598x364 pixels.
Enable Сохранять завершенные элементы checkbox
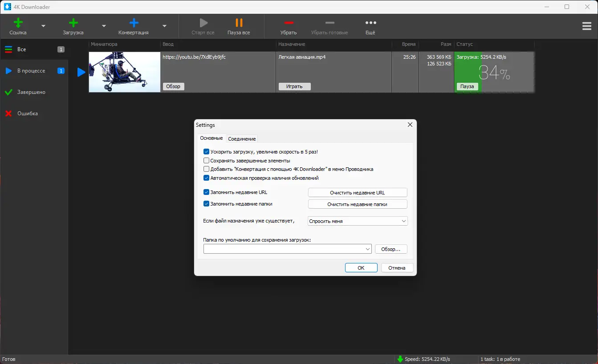point(207,161)
